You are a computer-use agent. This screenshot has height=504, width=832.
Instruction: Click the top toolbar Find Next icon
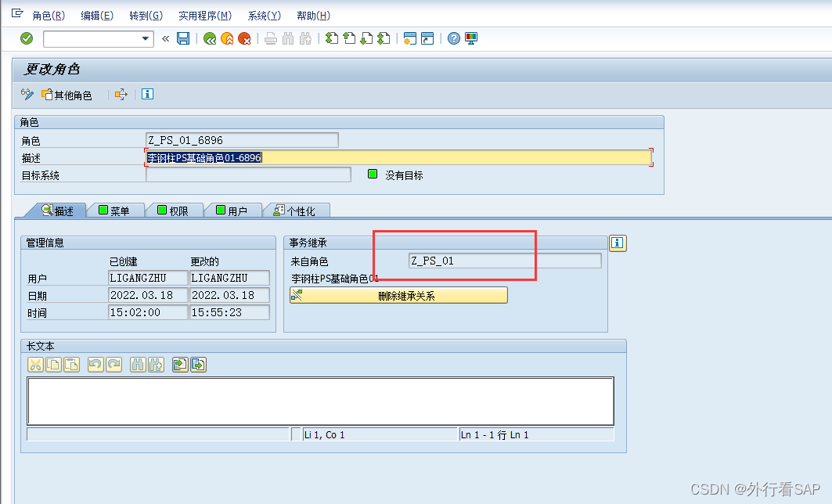(305, 38)
